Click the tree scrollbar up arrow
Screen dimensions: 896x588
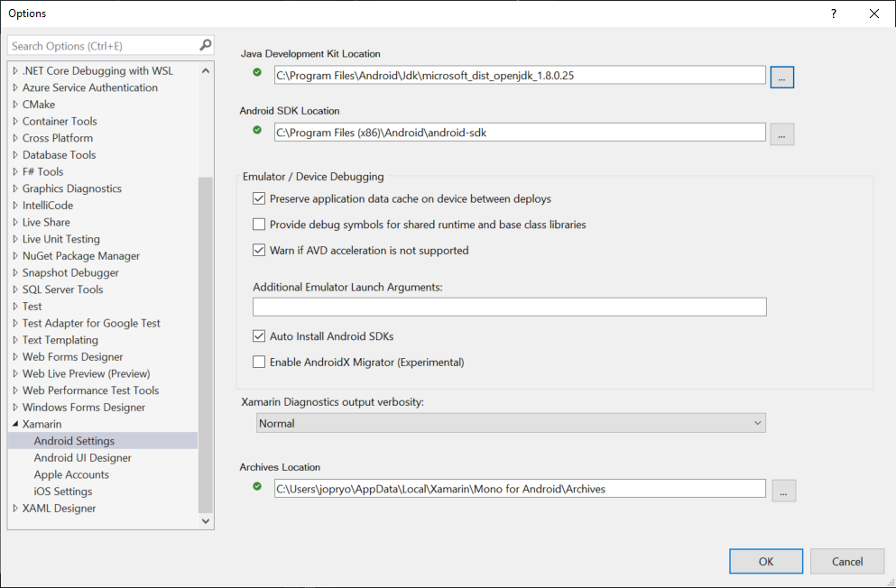pyautogui.click(x=206, y=70)
